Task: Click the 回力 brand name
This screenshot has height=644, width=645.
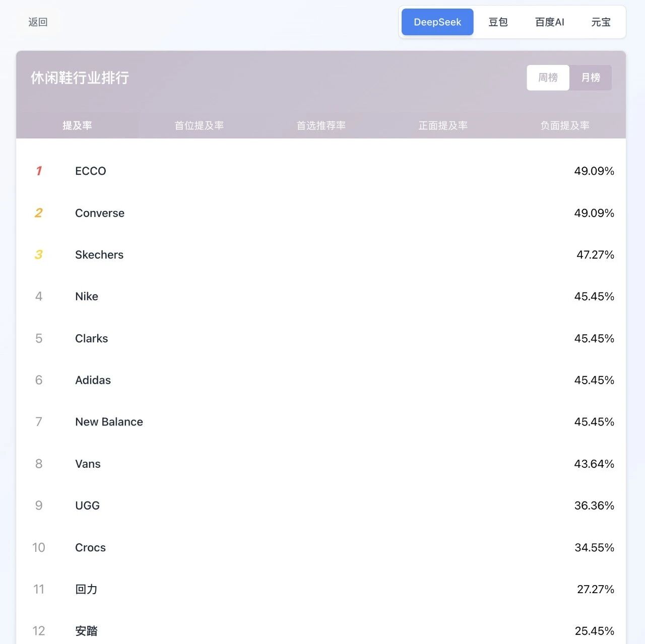Action: [86, 589]
